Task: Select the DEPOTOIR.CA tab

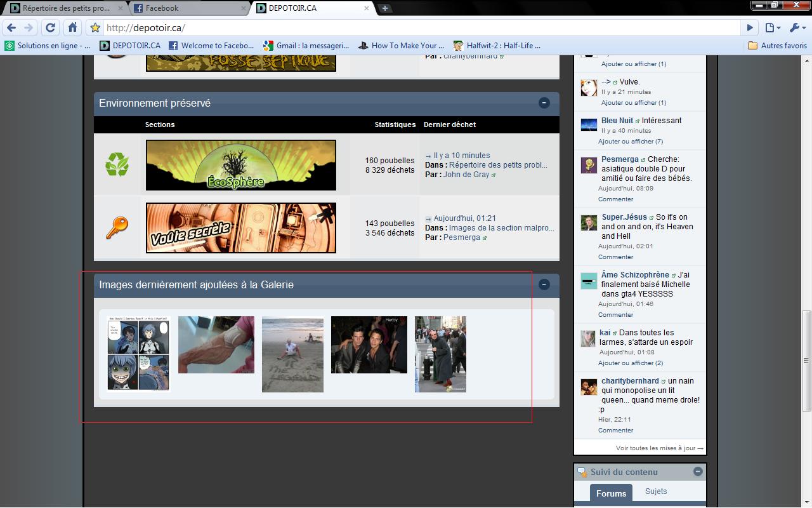Action: click(x=311, y=8)
